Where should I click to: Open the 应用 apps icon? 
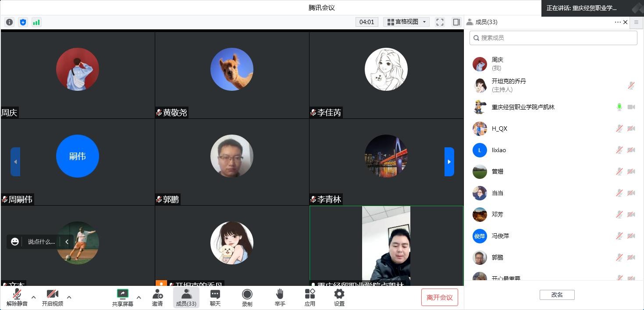tap(310, 297)
